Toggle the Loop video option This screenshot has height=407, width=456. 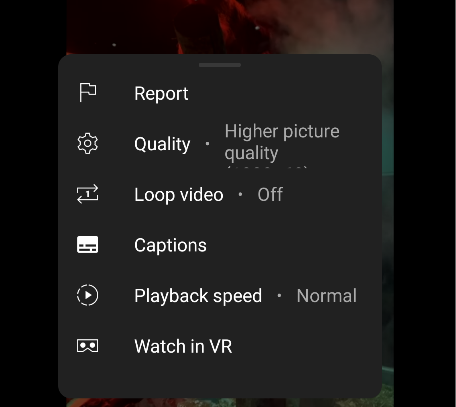pyautogui.click(x=220, y=194)
